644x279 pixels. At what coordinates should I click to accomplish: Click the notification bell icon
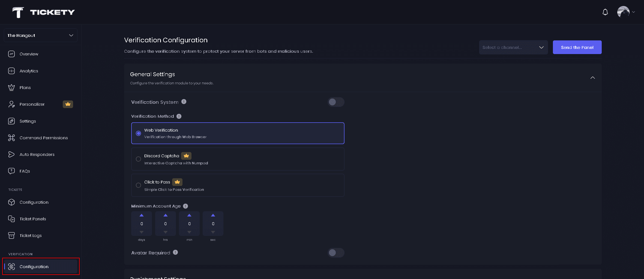click(605, 12)
